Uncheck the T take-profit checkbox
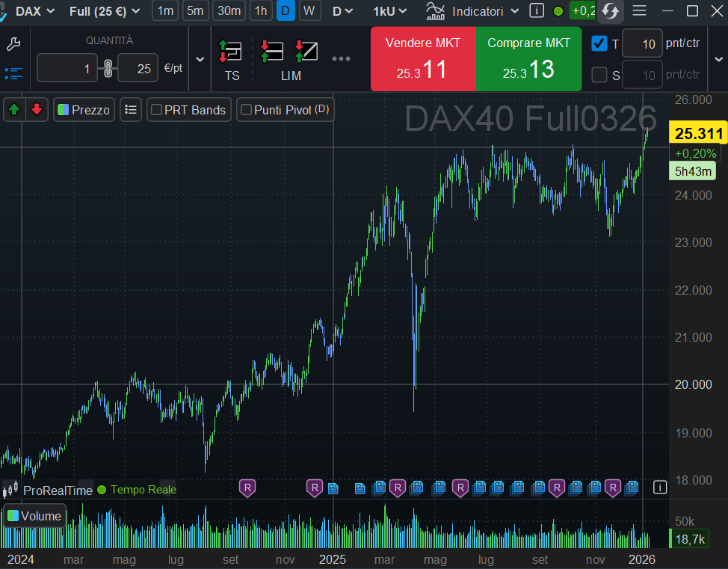Viewport: 728px width, 569px height. pyautogui.click(x=599, y=43)
